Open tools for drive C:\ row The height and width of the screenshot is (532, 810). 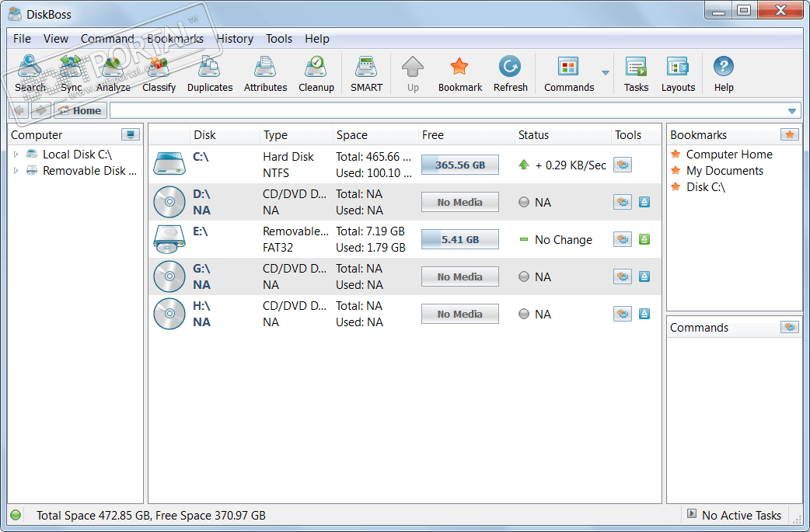(623, 165)
